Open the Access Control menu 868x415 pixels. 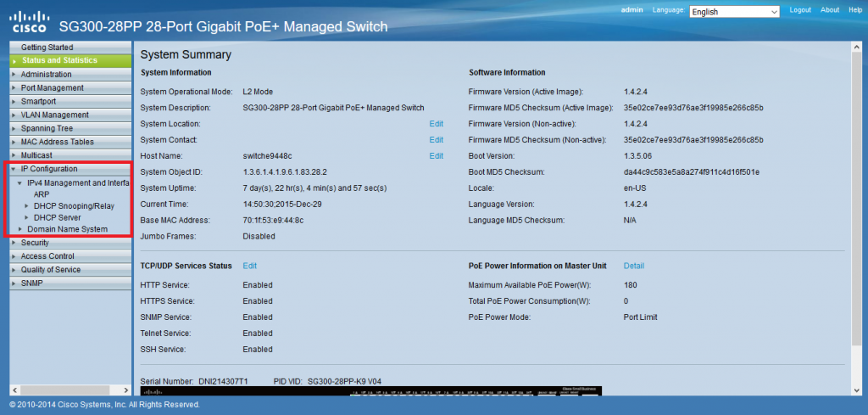coord(71,256)
